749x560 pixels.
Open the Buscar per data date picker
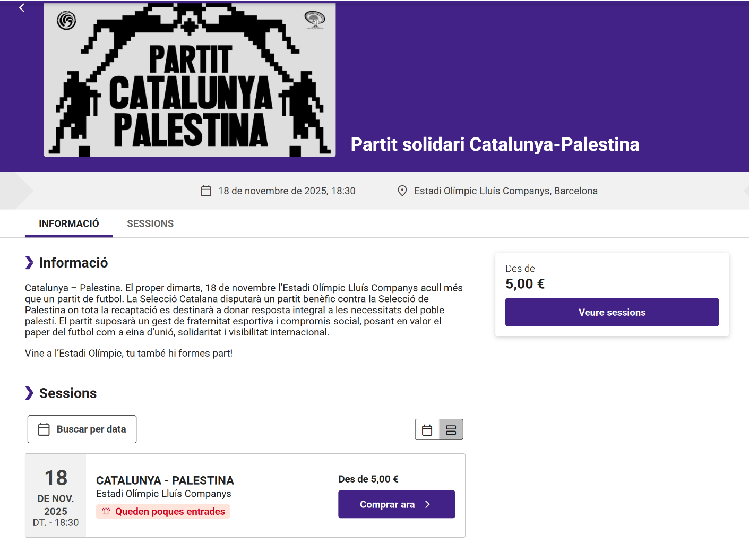click(x=82, y=429)
